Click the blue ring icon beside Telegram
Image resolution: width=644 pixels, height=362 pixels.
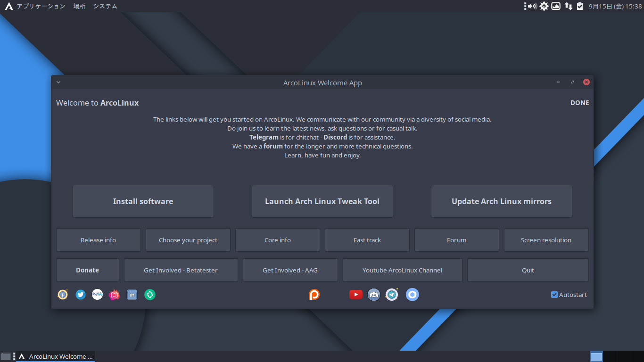point(413,295)
